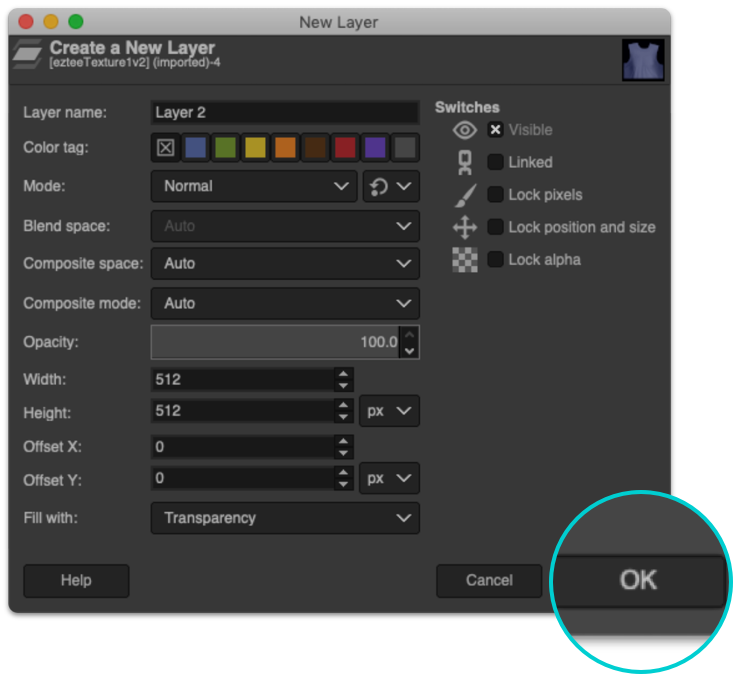The width and height of the screenshot is (733, 674).
Task: Click the layers icon in dialog header
Action: pos(28,54)
